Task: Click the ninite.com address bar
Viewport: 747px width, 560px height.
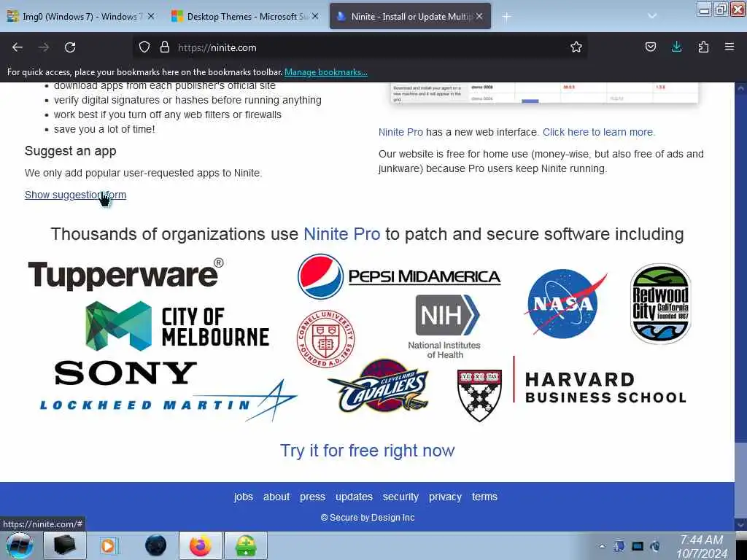Action: click(x=360, y=47)
